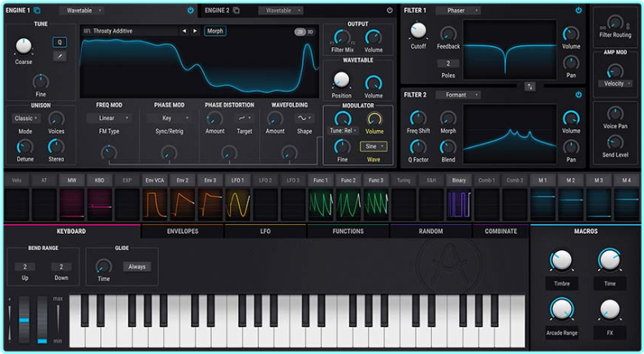The image size is (644, 354).
Task: Toggle the 2D/3D wavetable view switch
Action: tap(305, 32)
